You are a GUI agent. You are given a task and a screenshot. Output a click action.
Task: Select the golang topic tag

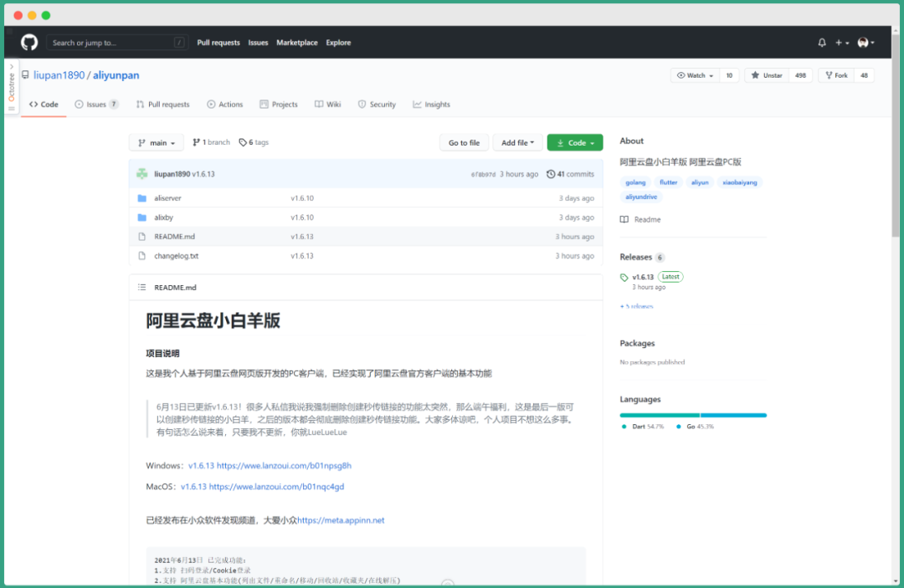click(635, 182)
